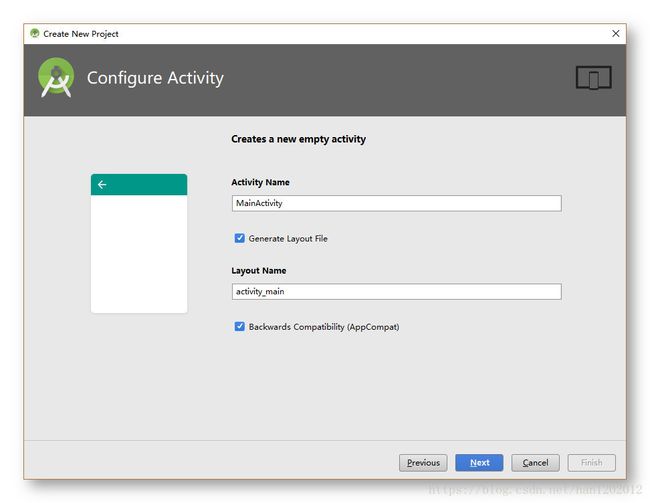Toggle the Generate Layout File checkbox
Viewport: 650px width, 503px height.
[239, 238]
